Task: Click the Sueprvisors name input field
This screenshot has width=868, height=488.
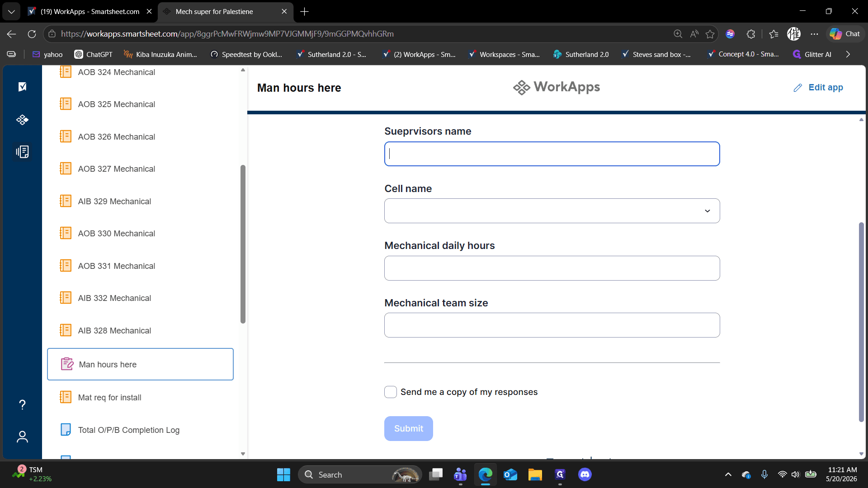Action: tap(552, 154)
